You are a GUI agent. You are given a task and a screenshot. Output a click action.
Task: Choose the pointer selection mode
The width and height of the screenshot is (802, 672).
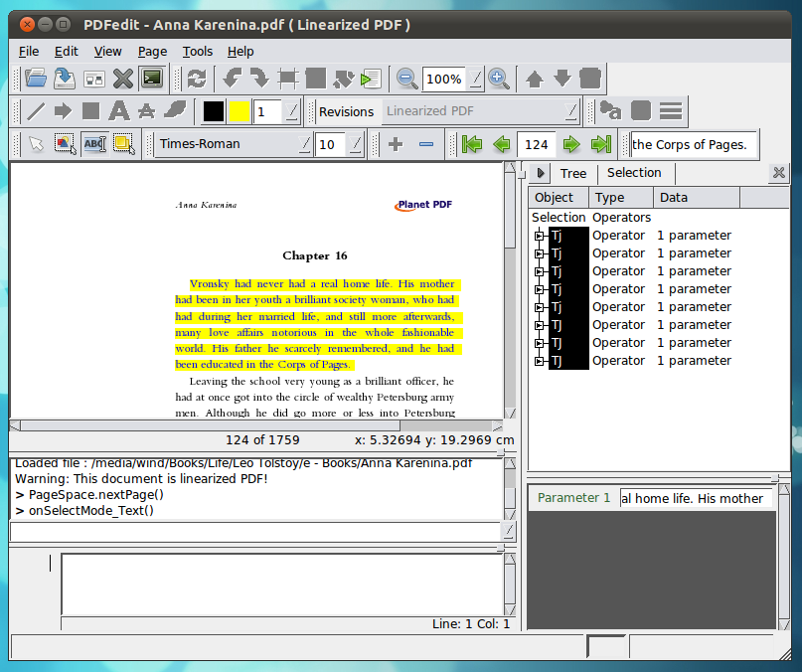pos(37,144)
